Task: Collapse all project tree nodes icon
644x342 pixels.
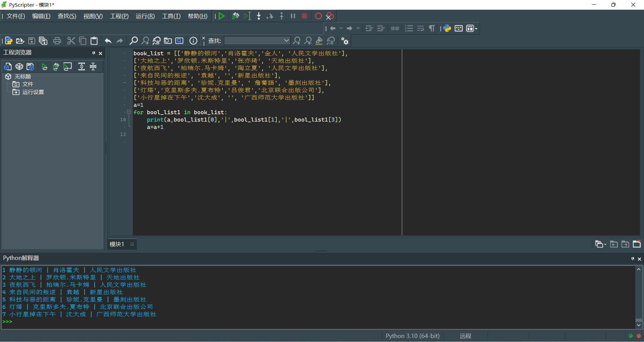Action: (93, 67)
